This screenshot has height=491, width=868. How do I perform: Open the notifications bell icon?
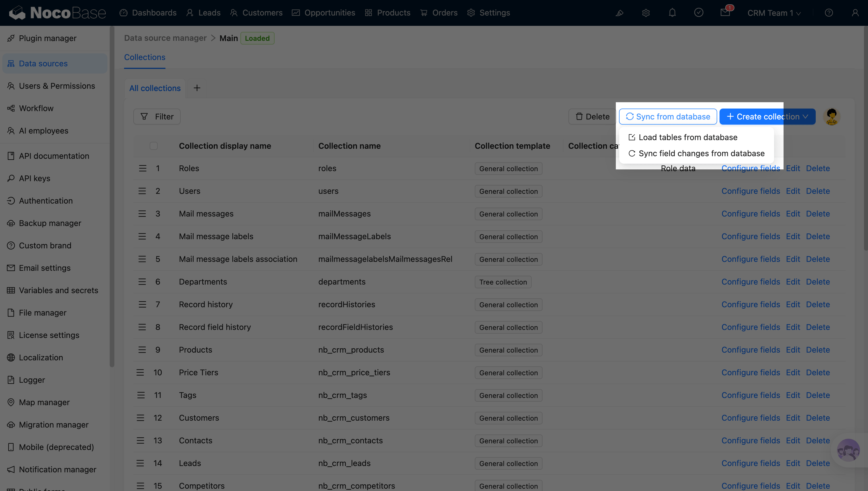672,13
